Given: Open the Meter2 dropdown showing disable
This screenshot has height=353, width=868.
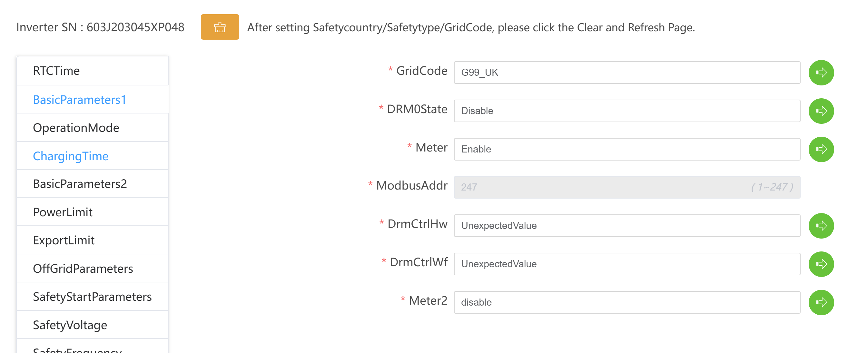Looking at the screenshot, I should (627, 302).
